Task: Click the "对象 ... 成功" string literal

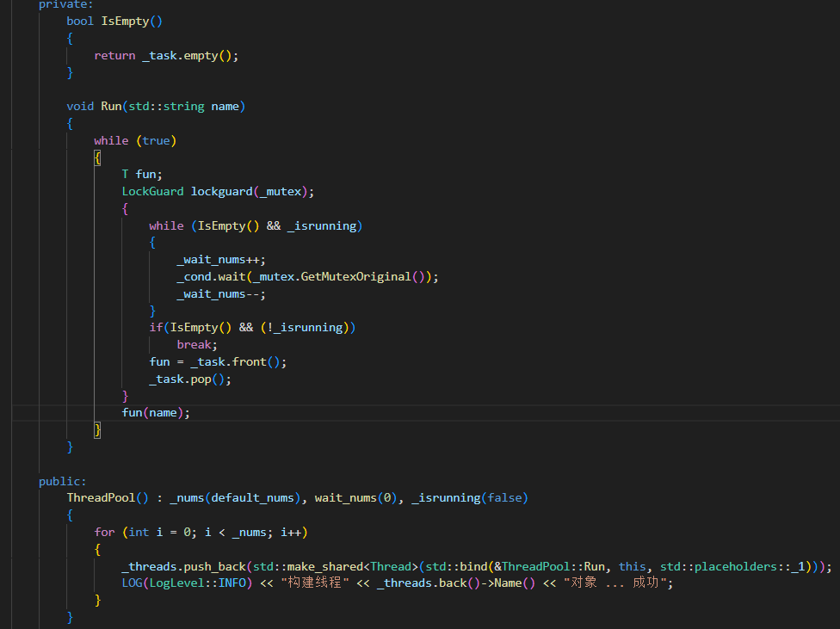Action: [615, 583]
